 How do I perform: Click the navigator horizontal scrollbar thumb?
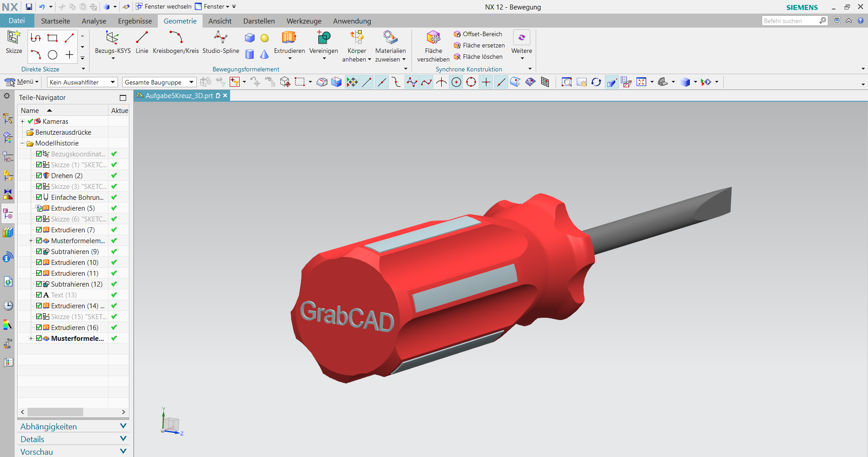tap(55, 412)
